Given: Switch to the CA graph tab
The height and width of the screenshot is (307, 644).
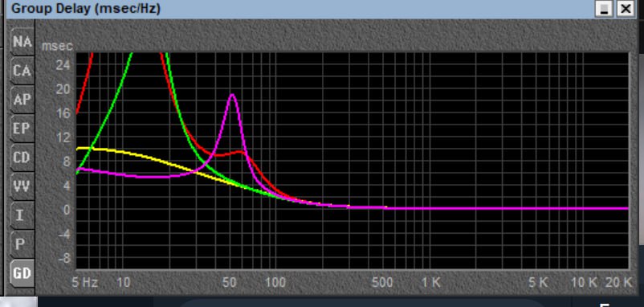Looking at the screenshot, I should (22, 71).
